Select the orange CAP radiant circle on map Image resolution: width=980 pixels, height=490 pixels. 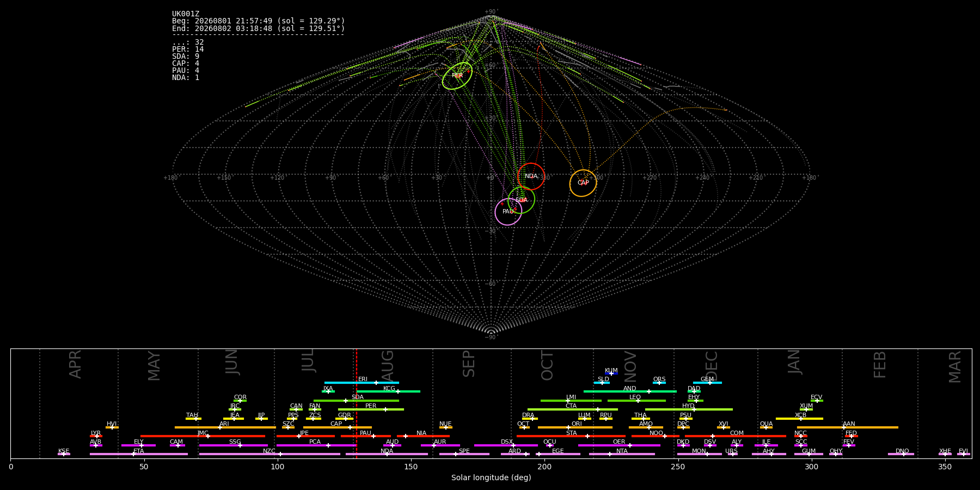[583, 183]
